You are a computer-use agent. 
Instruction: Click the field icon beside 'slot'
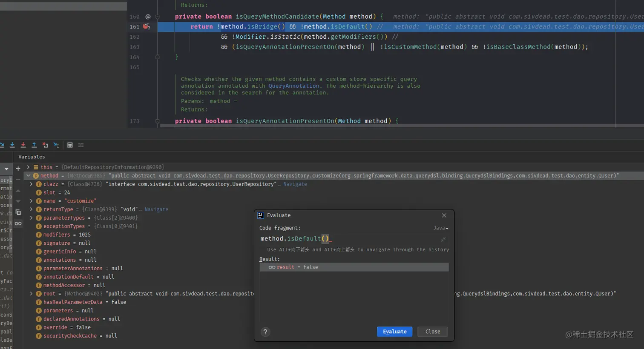(39, 192)
